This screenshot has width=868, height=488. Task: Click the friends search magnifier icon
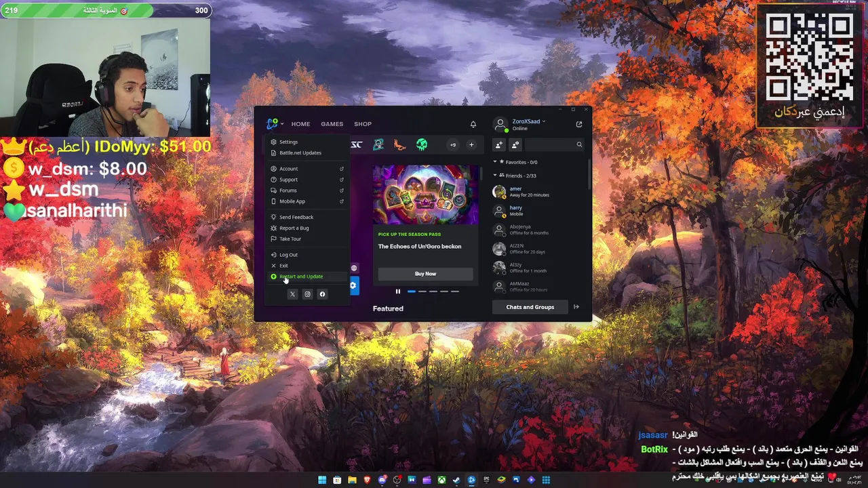[579, 144]
